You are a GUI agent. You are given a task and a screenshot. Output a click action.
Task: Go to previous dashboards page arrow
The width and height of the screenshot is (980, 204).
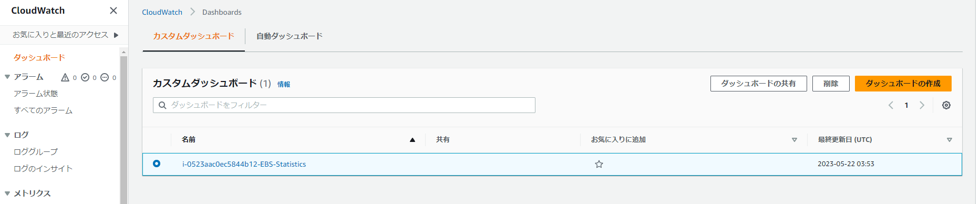tap(891, 105)
